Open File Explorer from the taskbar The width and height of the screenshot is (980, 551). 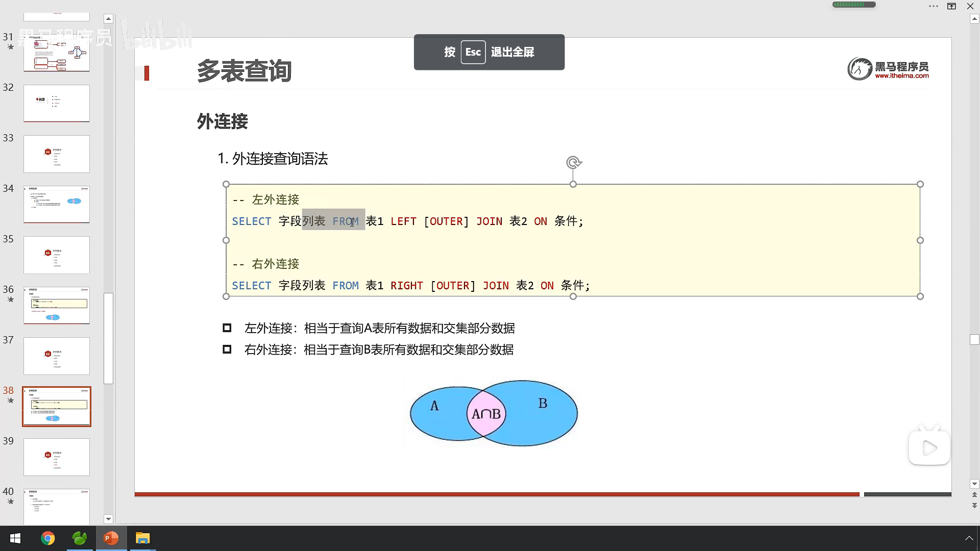(142, 538)
